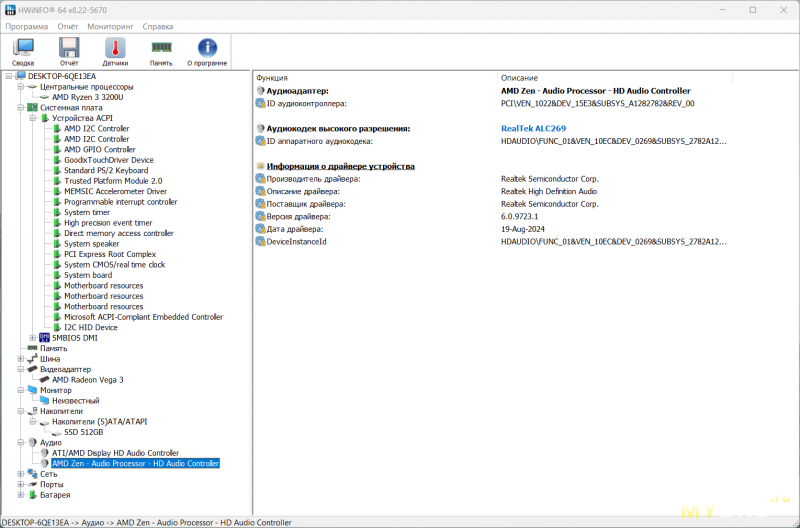Collapse the Центральные процессоры node
Image resolution: width=800 pixels, height=528 pixels.
(x=20, y=87)
